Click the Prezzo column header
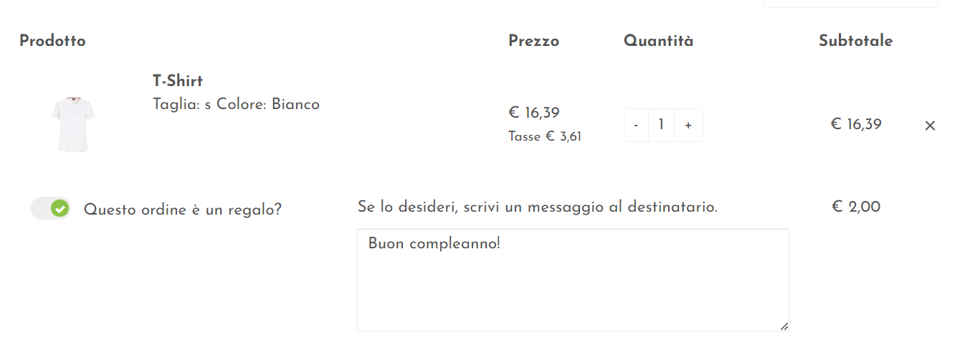Image resolution: width=980 pixels, height=361 pixels. (x=533, y=41)
